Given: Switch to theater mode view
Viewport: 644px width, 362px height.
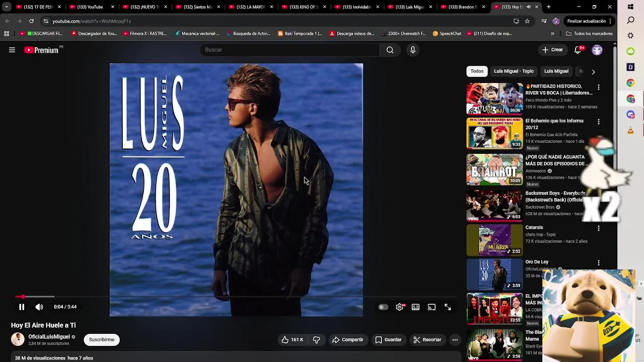Looking at the screenshot, I should pyautogui.click(x=416, y=307).
